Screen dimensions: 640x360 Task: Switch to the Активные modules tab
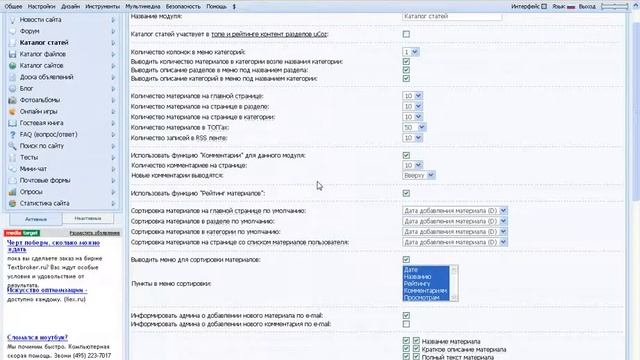36,219
